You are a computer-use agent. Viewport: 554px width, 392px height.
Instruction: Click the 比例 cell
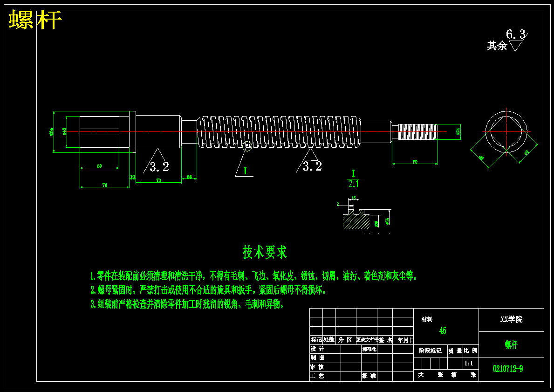click(470, 351)
